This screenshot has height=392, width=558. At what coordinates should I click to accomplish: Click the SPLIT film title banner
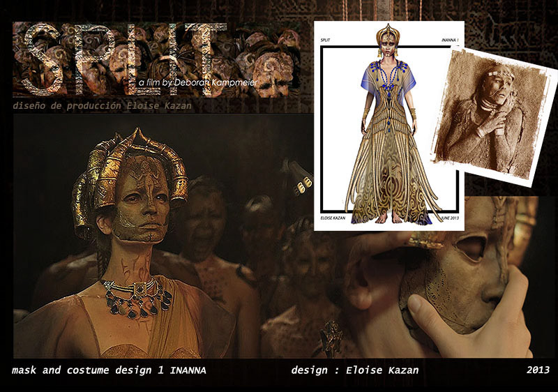coord(156,59)
